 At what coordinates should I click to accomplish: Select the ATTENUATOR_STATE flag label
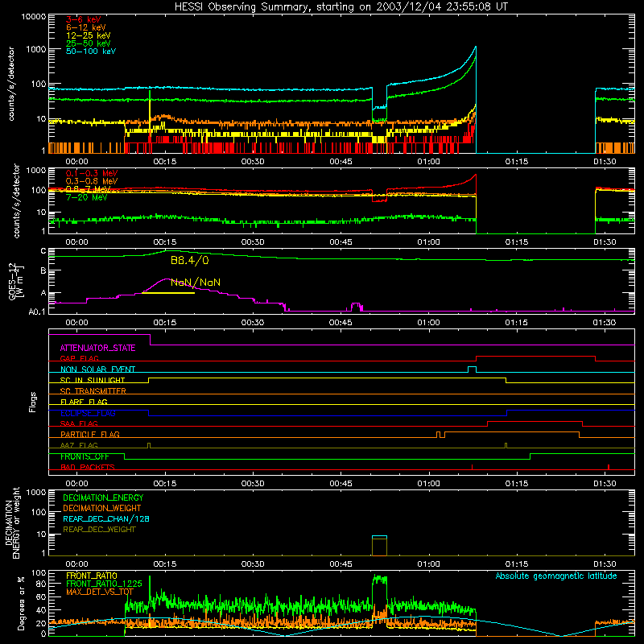(97, 348)
